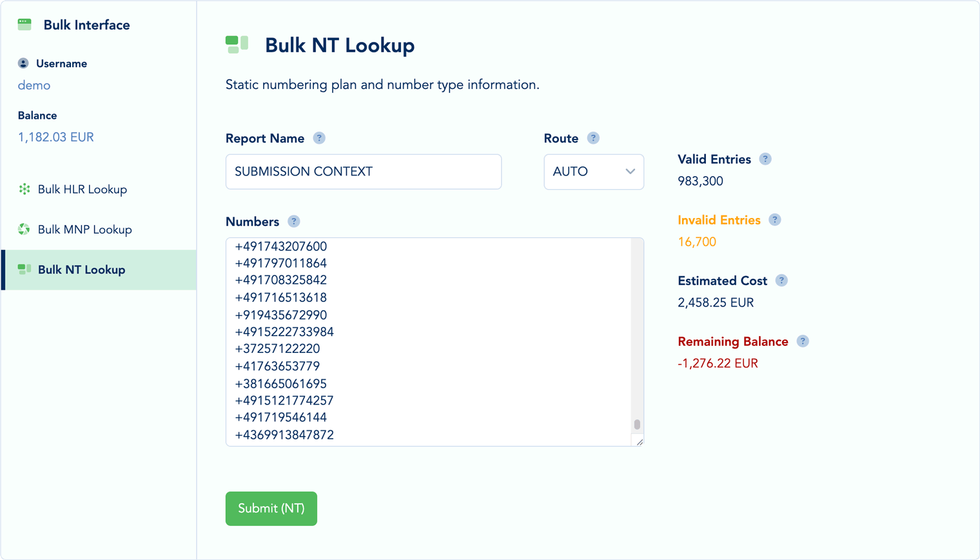This screenshot has height=560, width=980.
Task: Click the Bulk Interface header icon
Action: pos(24,24)
